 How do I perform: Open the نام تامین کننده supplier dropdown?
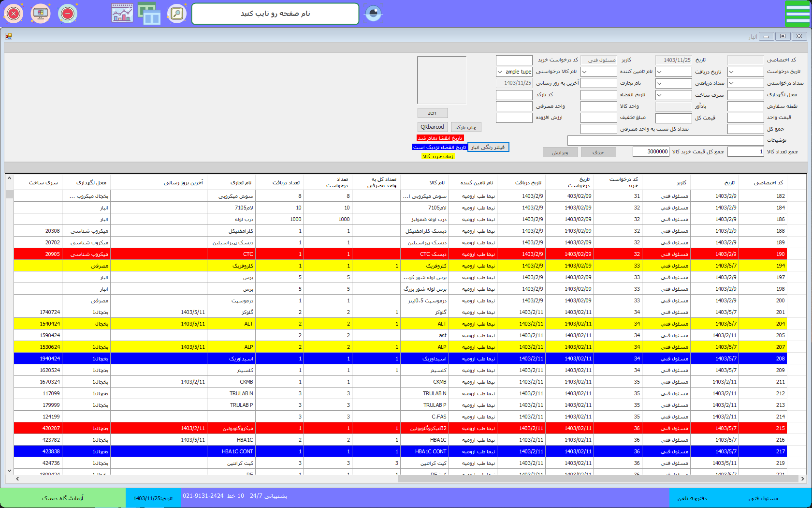point(585,72)
